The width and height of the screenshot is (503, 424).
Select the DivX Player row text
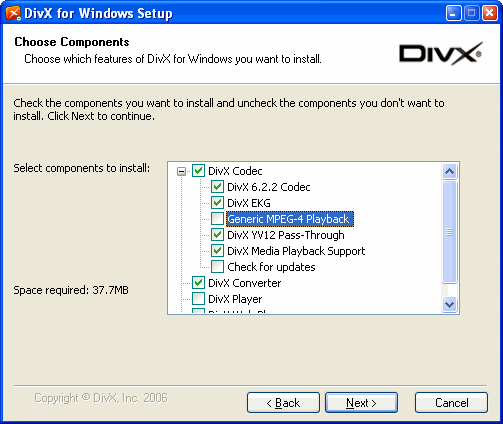[x=235, y=299]
